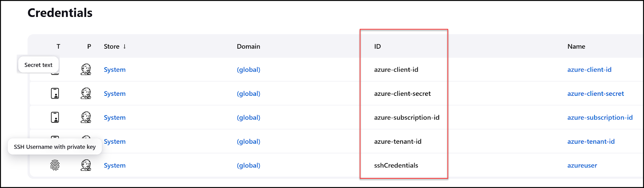Open the azure-client-id credential name link
The width and height of the screenshot is (644, 188).
[x=589, y=70]
